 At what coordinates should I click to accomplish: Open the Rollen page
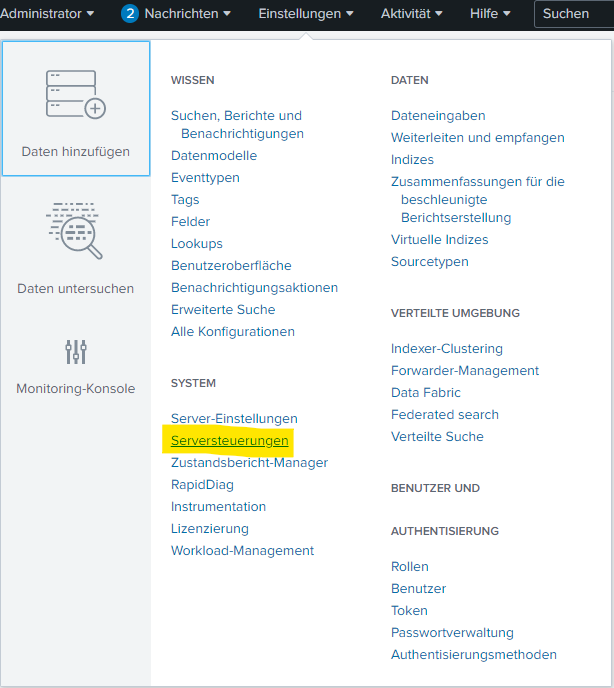[409, 567]
